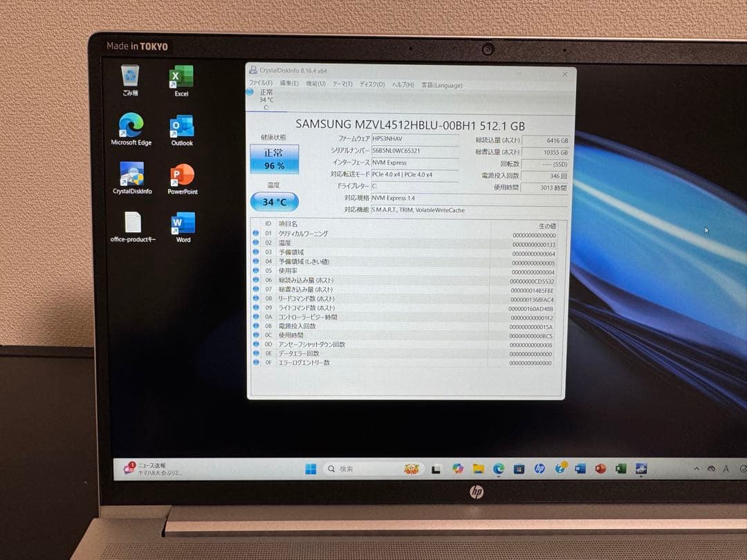
Task: Open Excel from the desktop
Action: (181, 76)
